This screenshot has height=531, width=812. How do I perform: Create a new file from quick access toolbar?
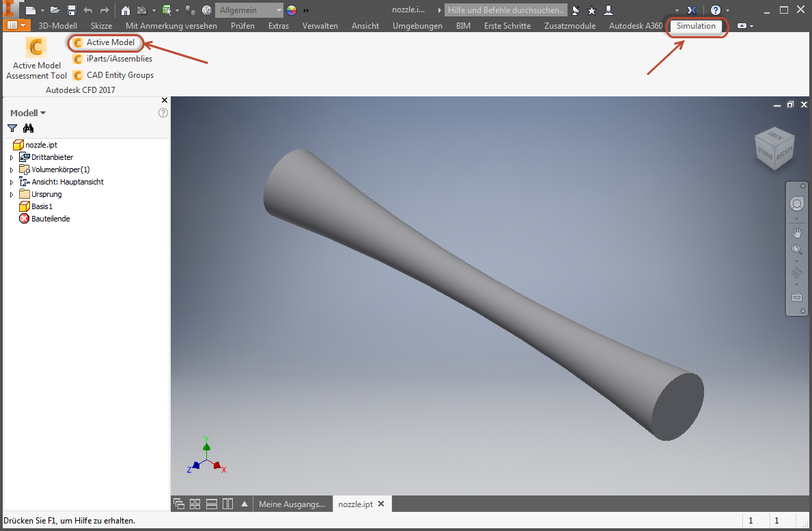[x=31, y=10]
